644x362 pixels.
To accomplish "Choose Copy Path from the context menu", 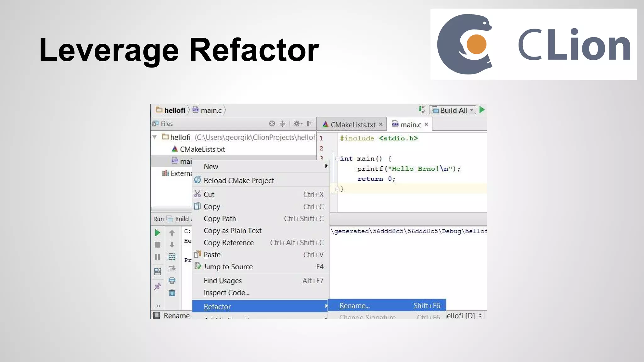I will pyautogui.click(x=261, y=219).
